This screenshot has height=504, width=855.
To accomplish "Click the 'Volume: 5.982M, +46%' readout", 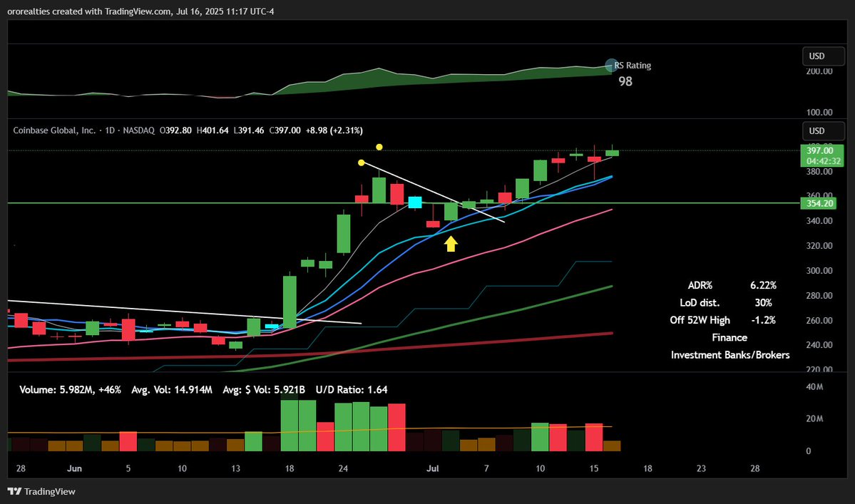I will tap(71, 390).
